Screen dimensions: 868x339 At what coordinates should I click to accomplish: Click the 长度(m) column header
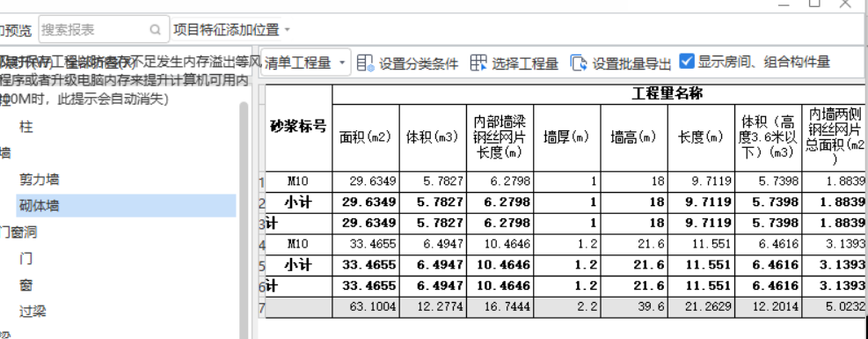[702, 138]
